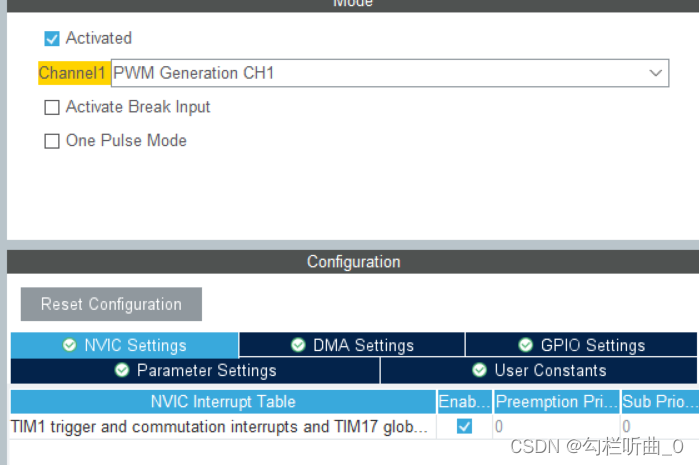Switch to the DMA Settings tab
This screenshot has width=699, height=465.
pos(352,345)
